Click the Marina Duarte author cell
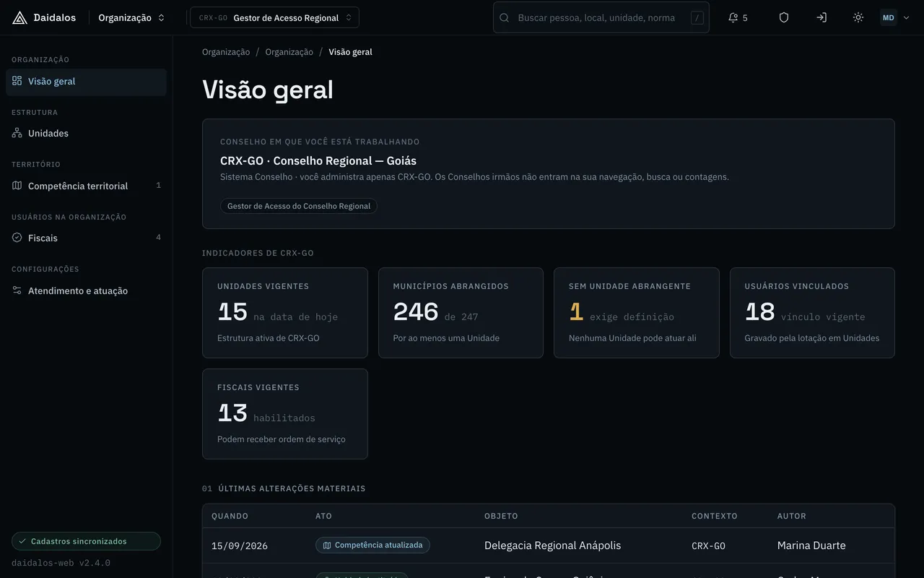 (x=811, y=545)
